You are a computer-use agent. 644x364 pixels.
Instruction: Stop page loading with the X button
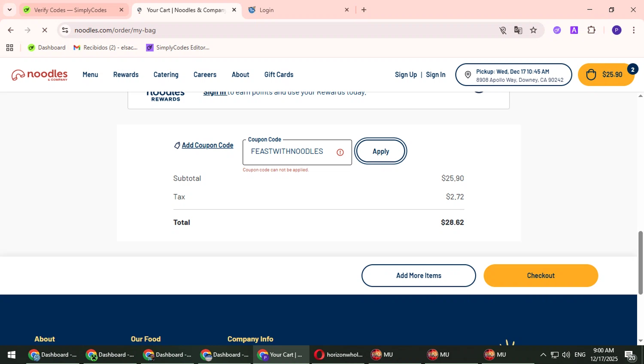click(x=44, y=30)
